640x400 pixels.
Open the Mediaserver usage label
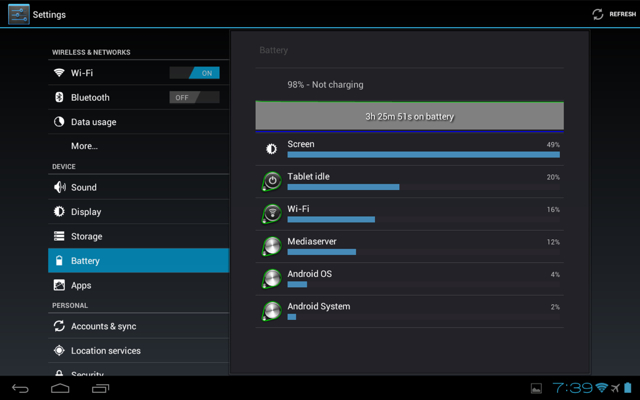tap(312, 241)
